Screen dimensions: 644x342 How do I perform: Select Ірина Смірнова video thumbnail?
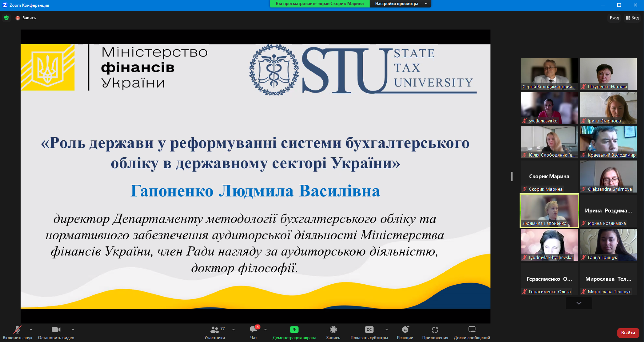click(x=608, y=108)
